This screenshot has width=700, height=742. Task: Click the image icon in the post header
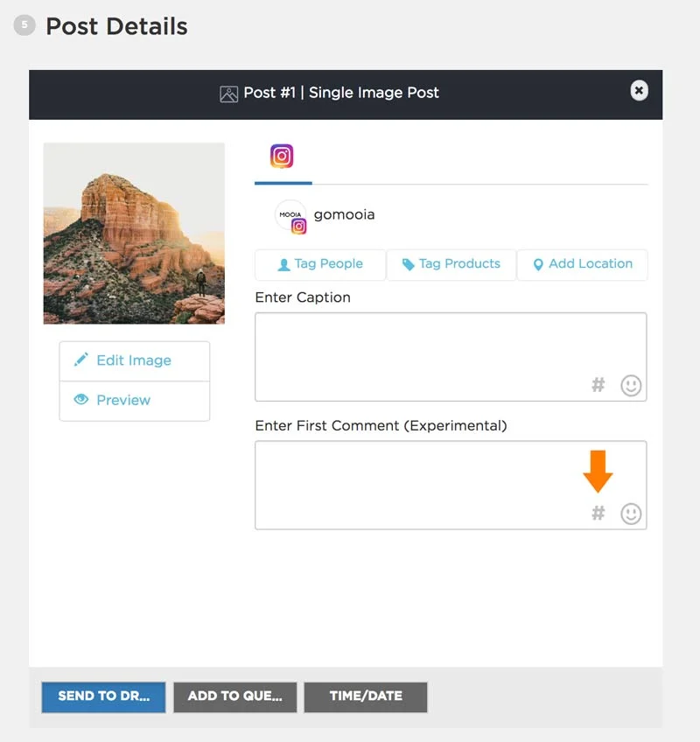point(228,92)
